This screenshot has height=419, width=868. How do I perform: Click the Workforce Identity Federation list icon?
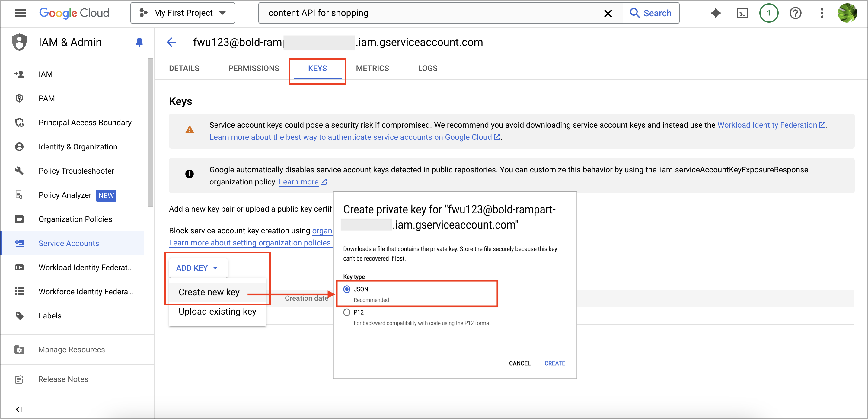pos(19,292)
